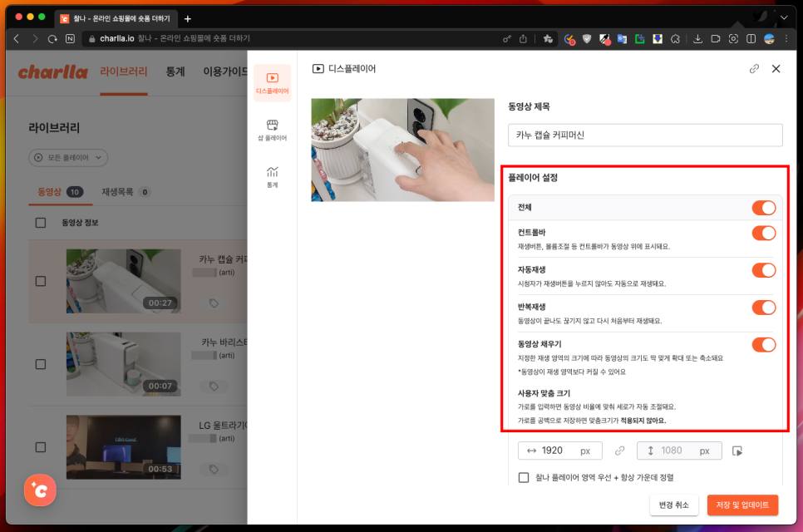
Task: Click the 동영상 제목 input field
Action: click(645, 135)
